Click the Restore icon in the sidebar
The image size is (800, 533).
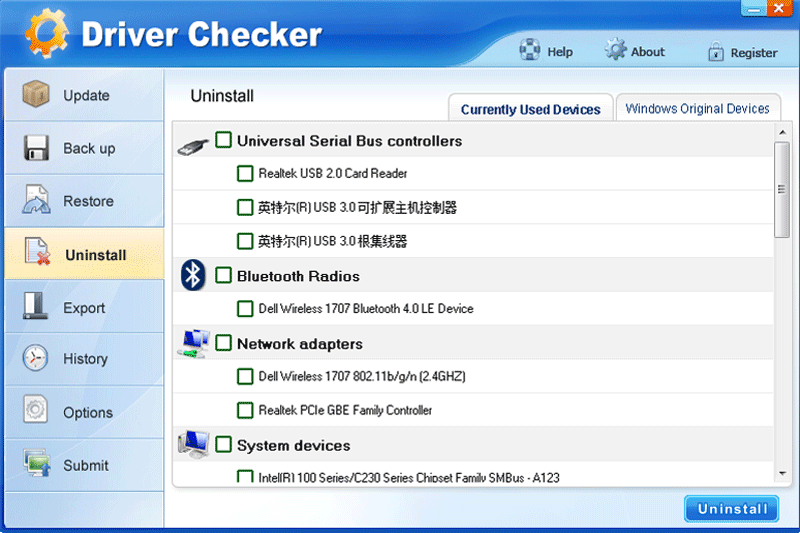[x=36, y=199]
